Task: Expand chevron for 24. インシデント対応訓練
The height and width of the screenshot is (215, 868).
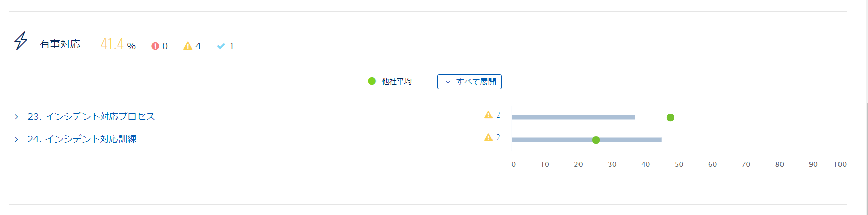Action: (x=16, y=139)
